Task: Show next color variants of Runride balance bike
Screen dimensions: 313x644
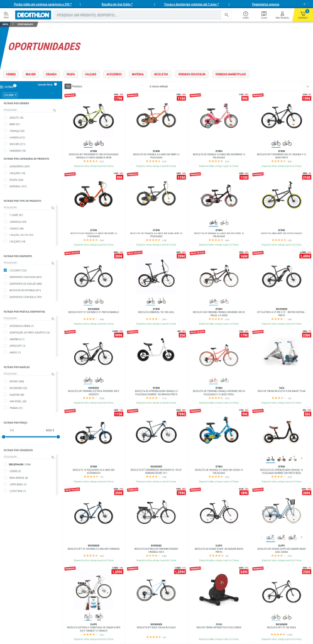Action: 302,458
